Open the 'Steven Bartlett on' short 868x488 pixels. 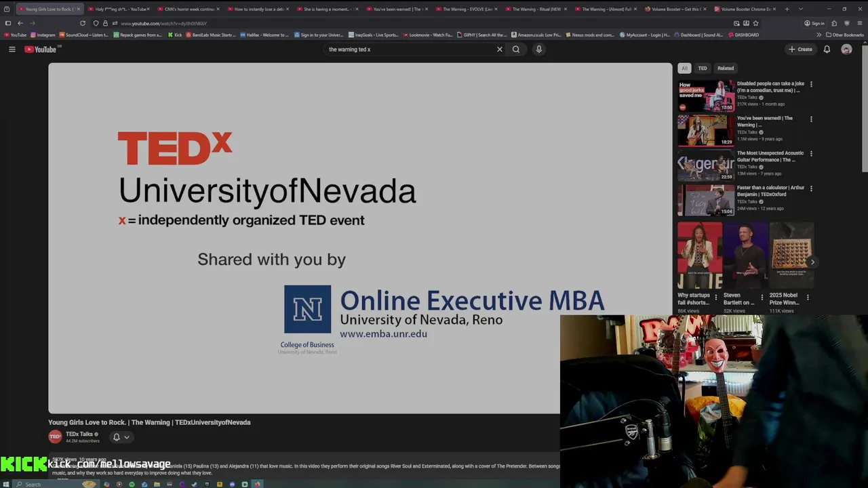pyautogui.click(x=745, y=256)
